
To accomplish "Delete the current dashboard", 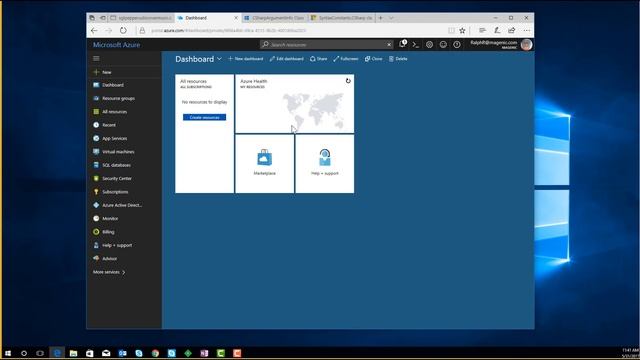I will tap(398, 59).
